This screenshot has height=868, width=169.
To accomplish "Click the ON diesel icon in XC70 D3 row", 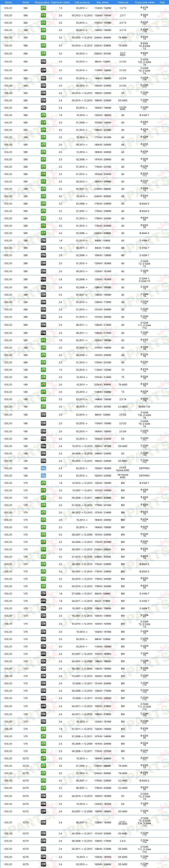I will click(x=43, y=796).
